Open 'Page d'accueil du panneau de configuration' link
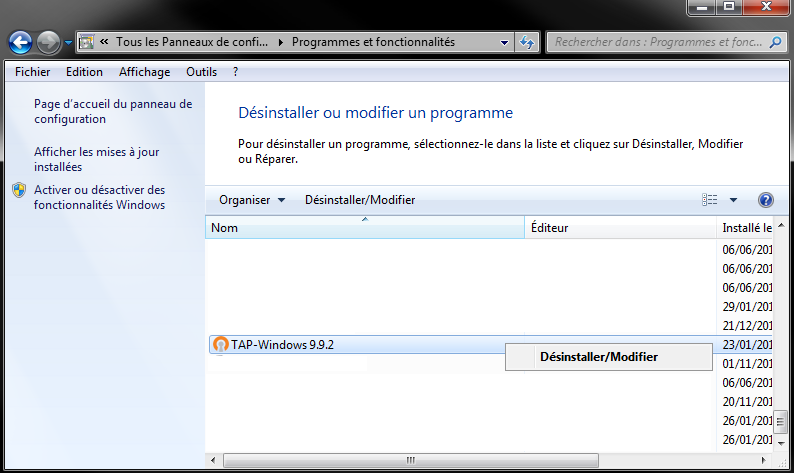 [113, 111]
